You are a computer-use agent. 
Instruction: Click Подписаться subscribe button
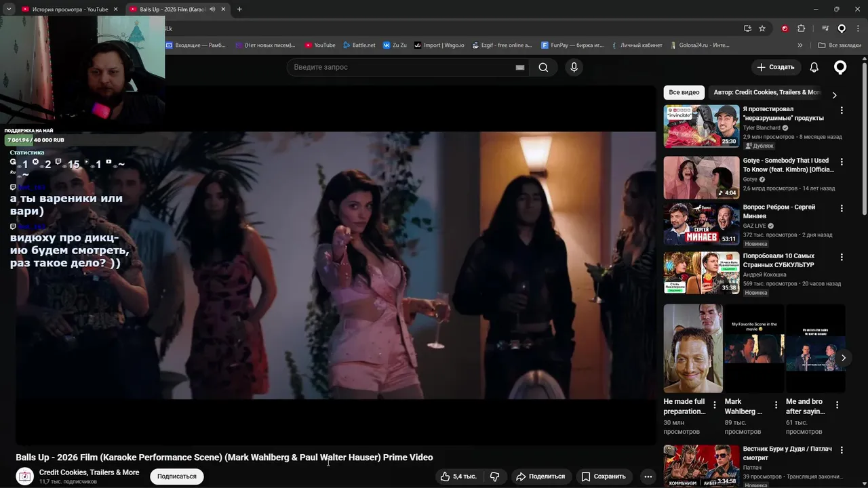point(177,476)
